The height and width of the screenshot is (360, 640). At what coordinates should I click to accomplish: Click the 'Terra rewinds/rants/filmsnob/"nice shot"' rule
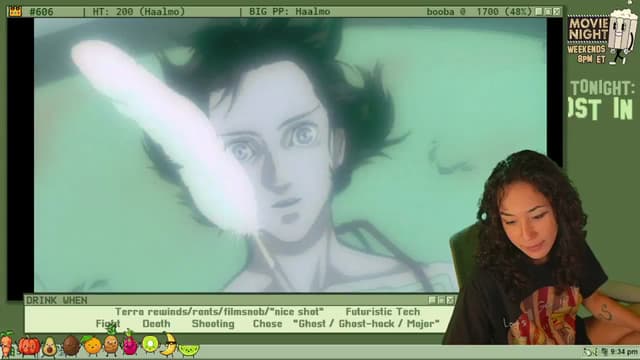point(219,312)
